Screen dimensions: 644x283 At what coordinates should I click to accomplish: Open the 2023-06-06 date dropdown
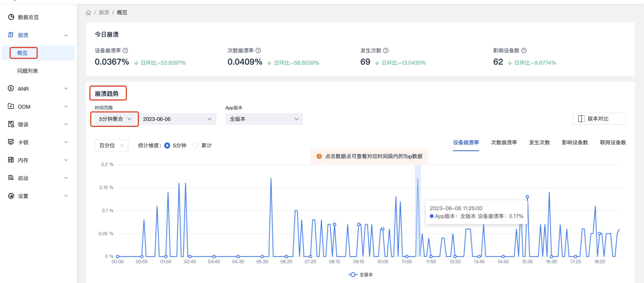(177, 119)
